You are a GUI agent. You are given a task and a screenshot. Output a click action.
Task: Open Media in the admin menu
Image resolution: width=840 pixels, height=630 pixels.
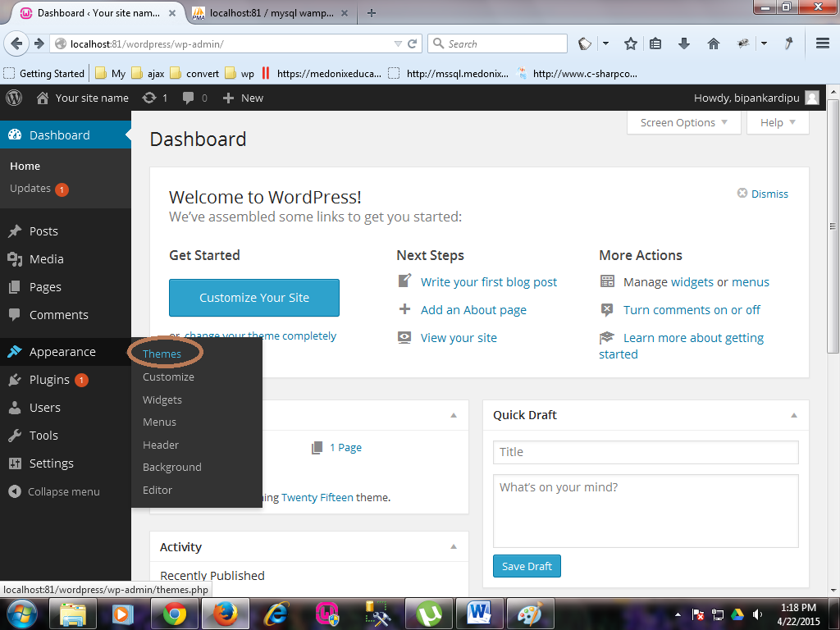[66, 259]
